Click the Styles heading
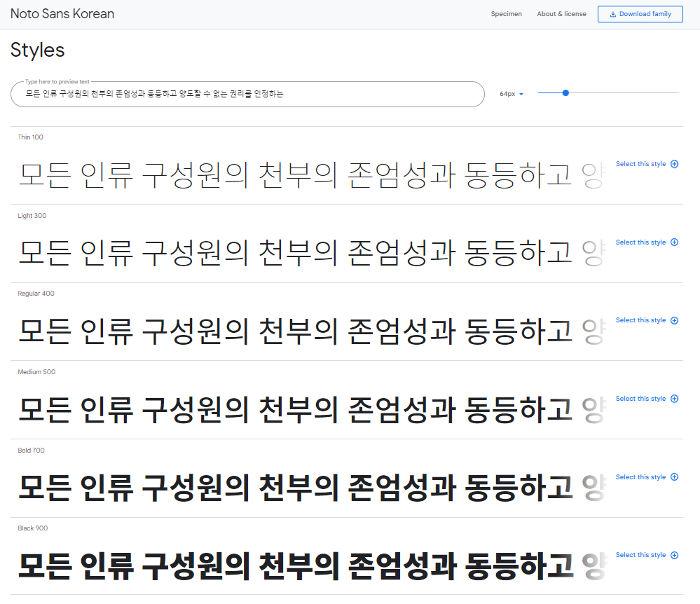This screenshot has height=604, width=700. point(38,50)
